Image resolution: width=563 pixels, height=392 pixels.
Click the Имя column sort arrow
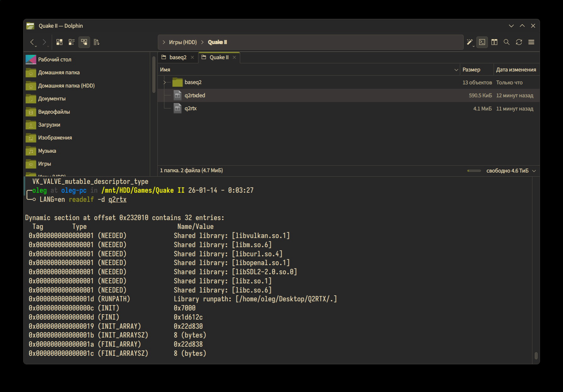(456, 70)
